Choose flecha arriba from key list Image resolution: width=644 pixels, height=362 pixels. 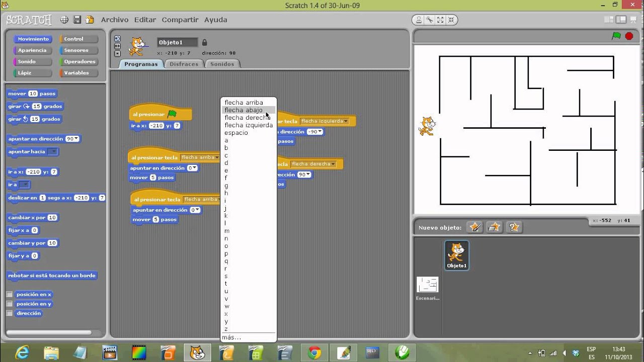(x=244, y=103)
